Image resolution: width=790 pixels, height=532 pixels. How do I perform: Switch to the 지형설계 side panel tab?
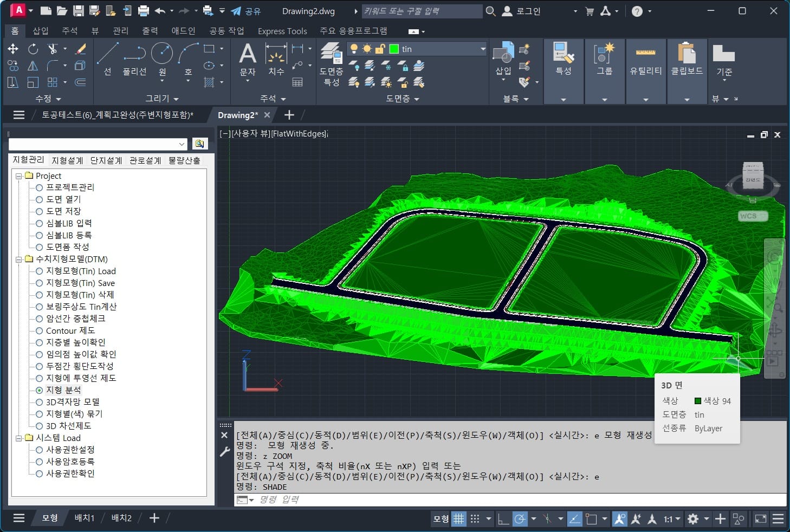67,160
